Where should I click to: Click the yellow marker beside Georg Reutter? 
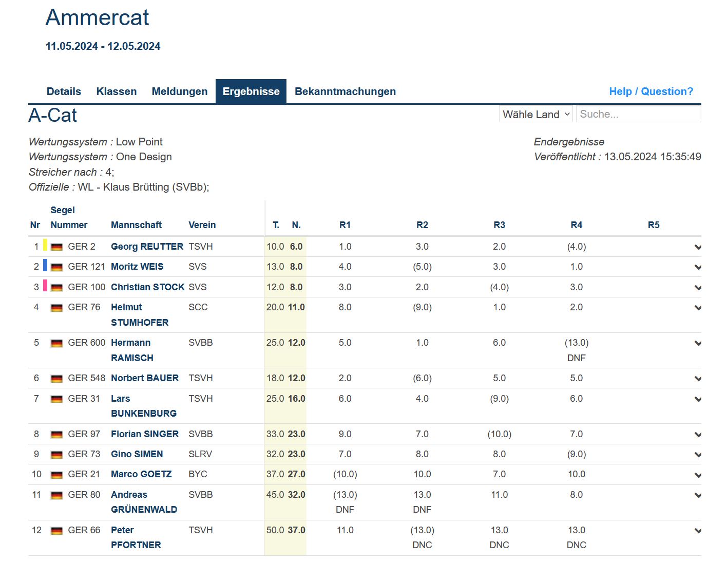(x=45, y=245)
